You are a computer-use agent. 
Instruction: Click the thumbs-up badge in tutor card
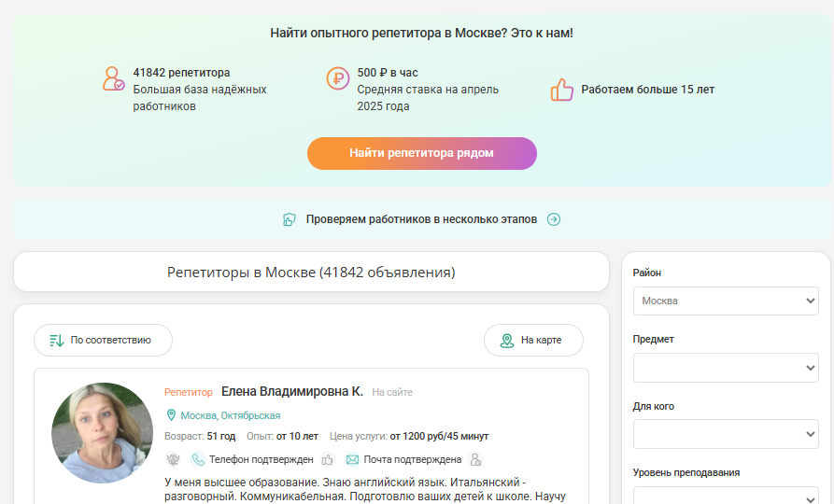[x=328, y=459]
